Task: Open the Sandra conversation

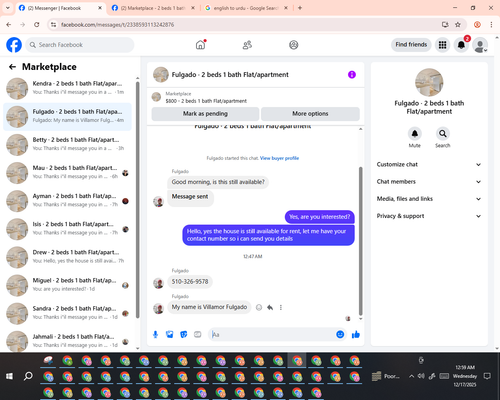Action: tap(67, 313)
